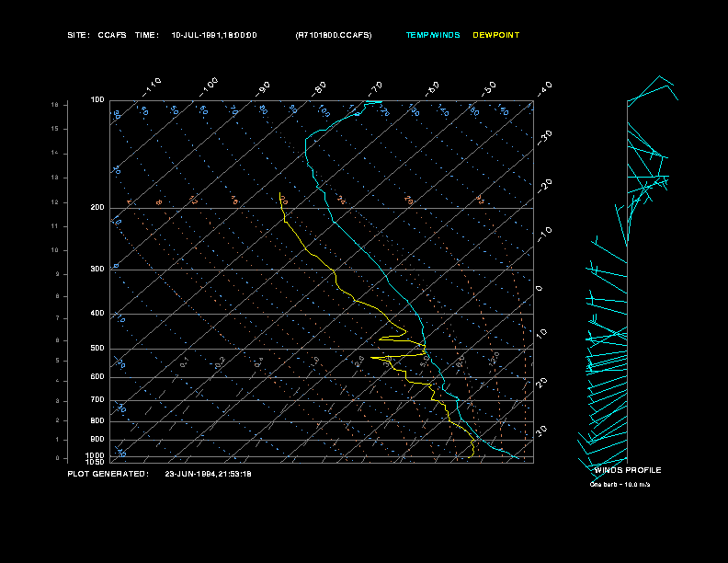Click the pressure axis label '300'
The height and width of the screenshot is (563, 728).
click(97, 269)
